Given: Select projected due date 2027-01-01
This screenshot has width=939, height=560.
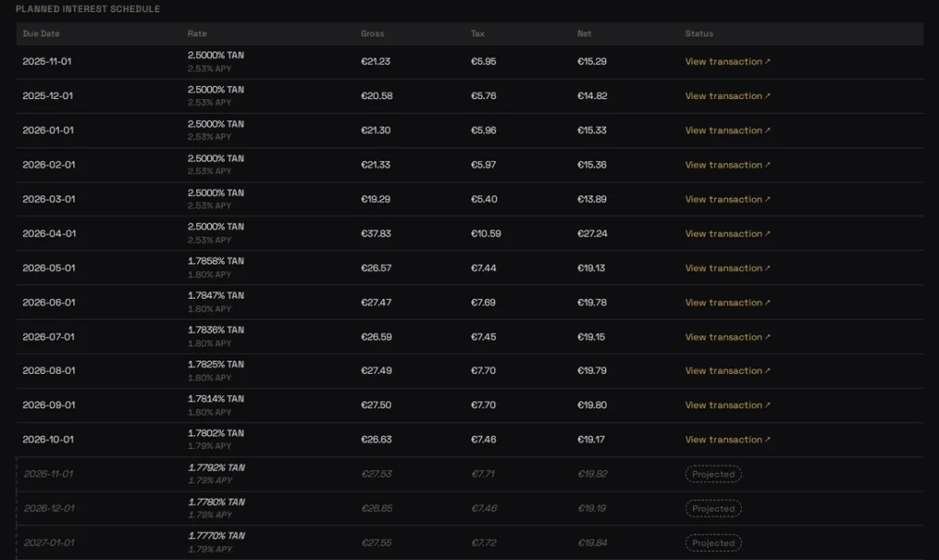Looking at the screenshot, I should click(x=50, y=543).
